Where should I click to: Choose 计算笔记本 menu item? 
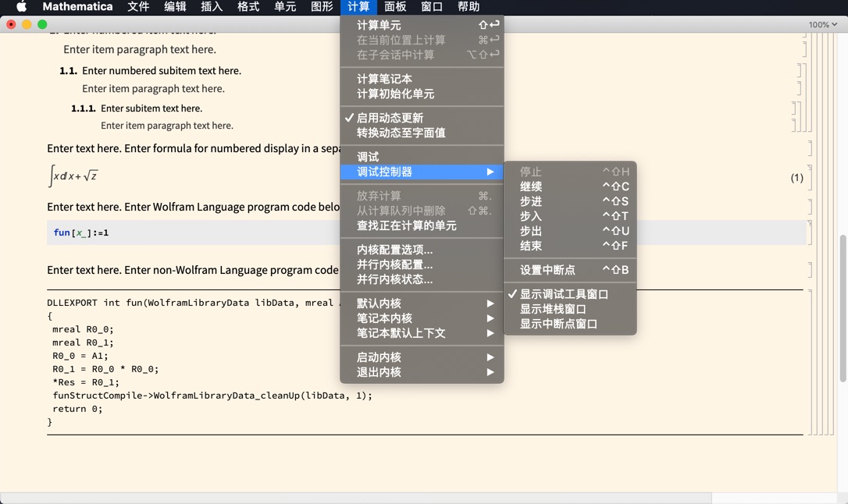coord(422,79)
